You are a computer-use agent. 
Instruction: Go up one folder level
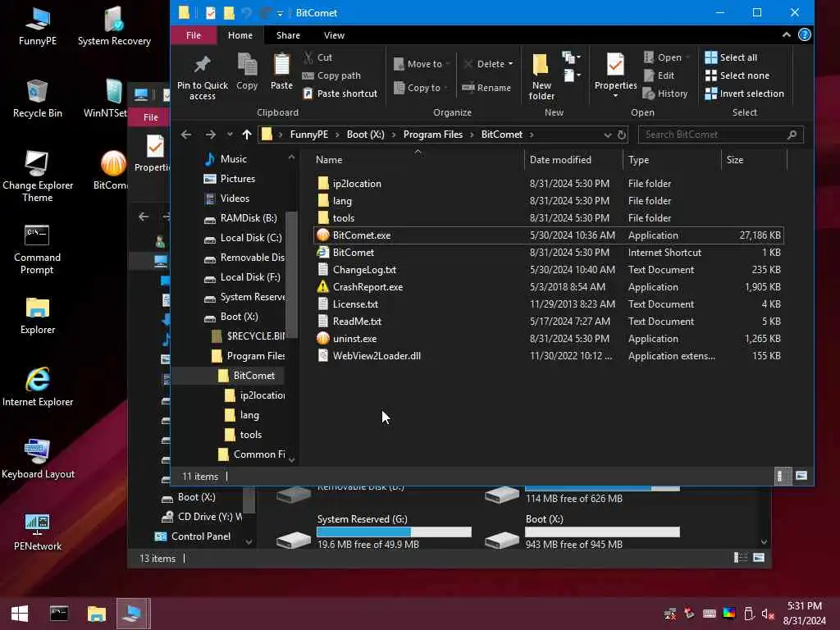tap(246, 135)
